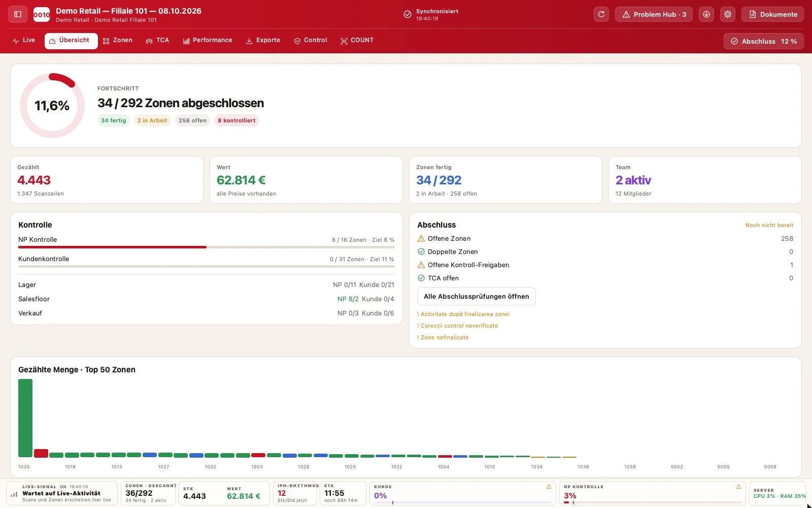Click the SERVER CPU 3% status
Image resolution: width=812 pixels, height=508 pixels.
[777, 493]
